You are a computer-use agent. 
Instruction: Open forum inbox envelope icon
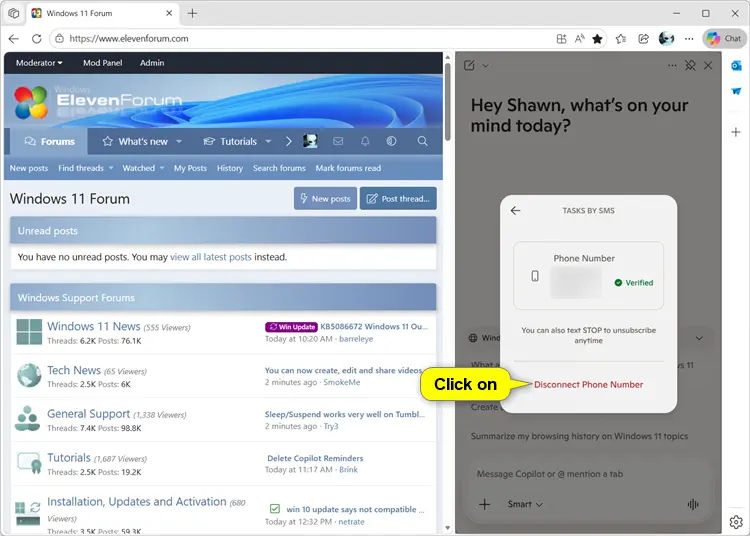pos(338,141)
